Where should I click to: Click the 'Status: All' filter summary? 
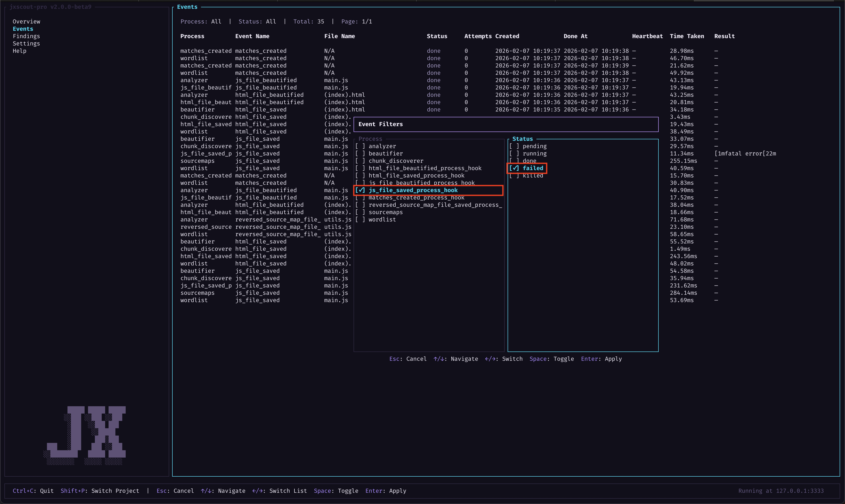[x=257, y=22]
